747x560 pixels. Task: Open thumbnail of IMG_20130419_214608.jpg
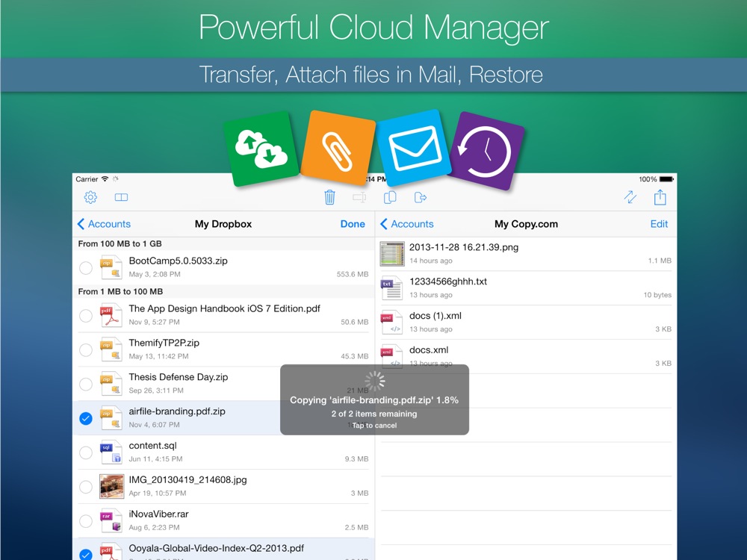tap(111, 487)
